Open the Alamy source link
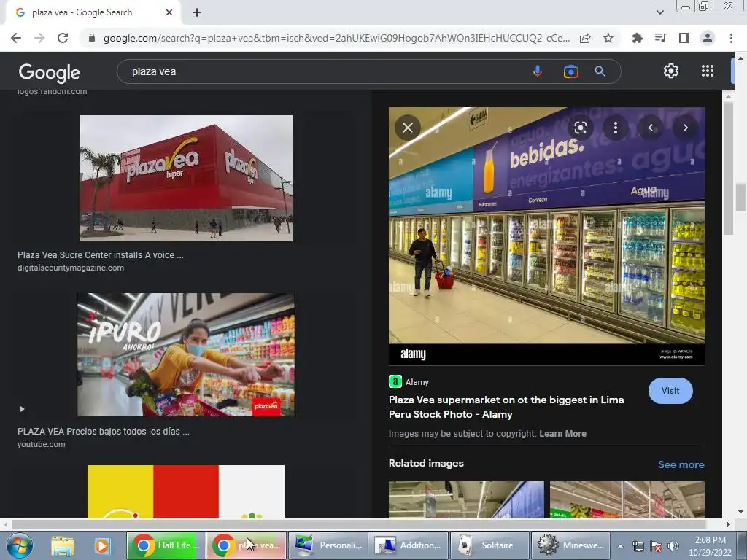The height and width of the screenshot is (560, 747). point(409,382)
